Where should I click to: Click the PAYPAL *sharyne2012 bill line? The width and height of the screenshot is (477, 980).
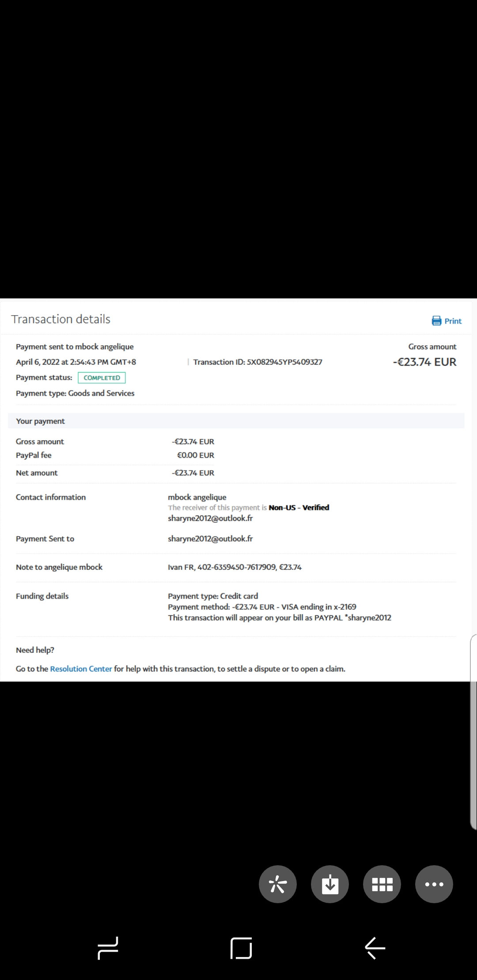pos(280,618)
